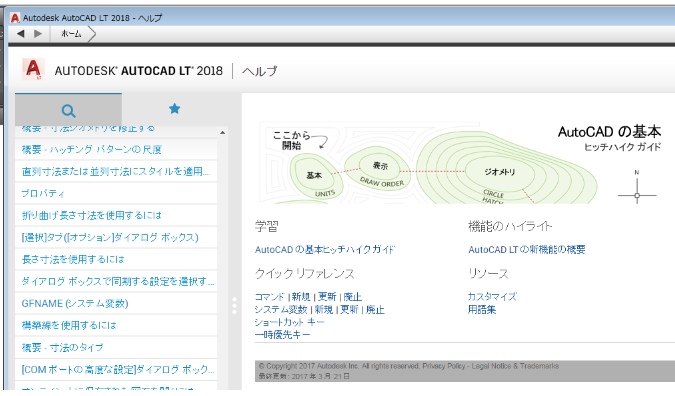
Task: Open the カスタマイズ resource link
Action: pos(492,297)
